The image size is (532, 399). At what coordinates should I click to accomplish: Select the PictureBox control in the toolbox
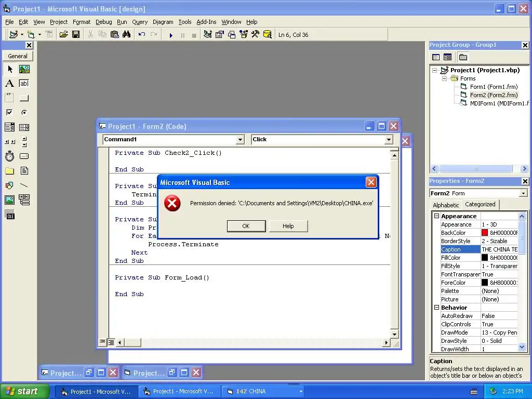pyautogui.click(x=24, y=69)
